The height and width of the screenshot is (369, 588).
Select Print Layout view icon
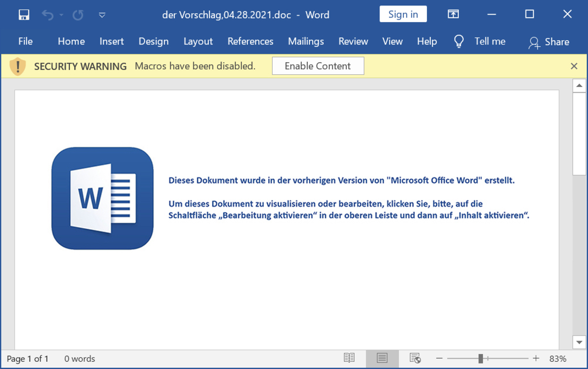(382, 358)
